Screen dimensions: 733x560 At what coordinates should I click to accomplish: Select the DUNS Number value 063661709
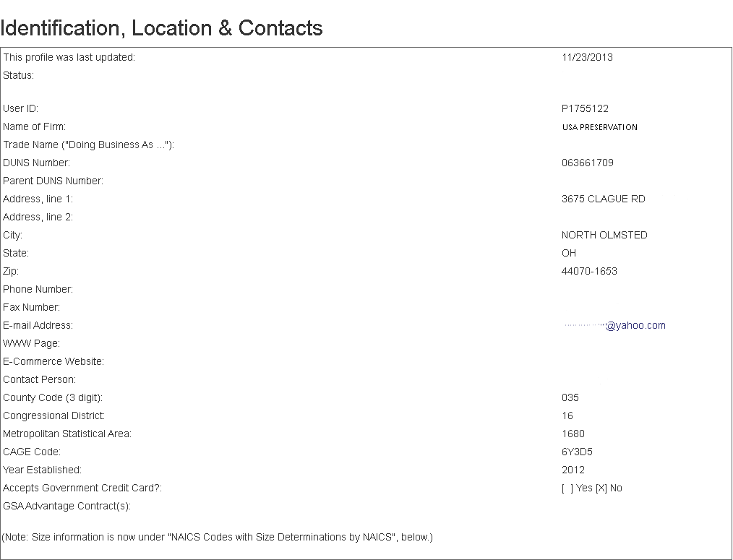(x=587, y=163)
